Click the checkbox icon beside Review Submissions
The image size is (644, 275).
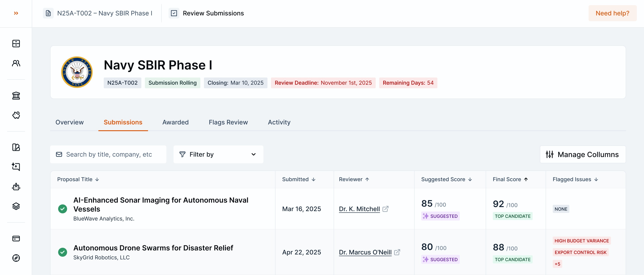174,13
